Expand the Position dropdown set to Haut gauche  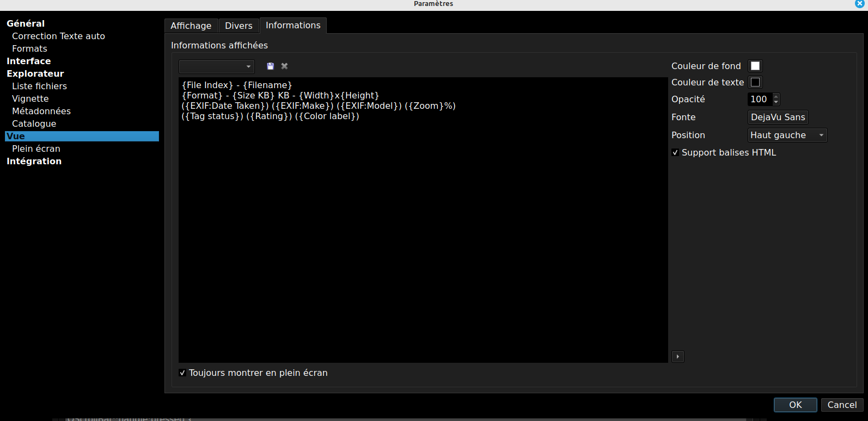click(x=787, y=135)
